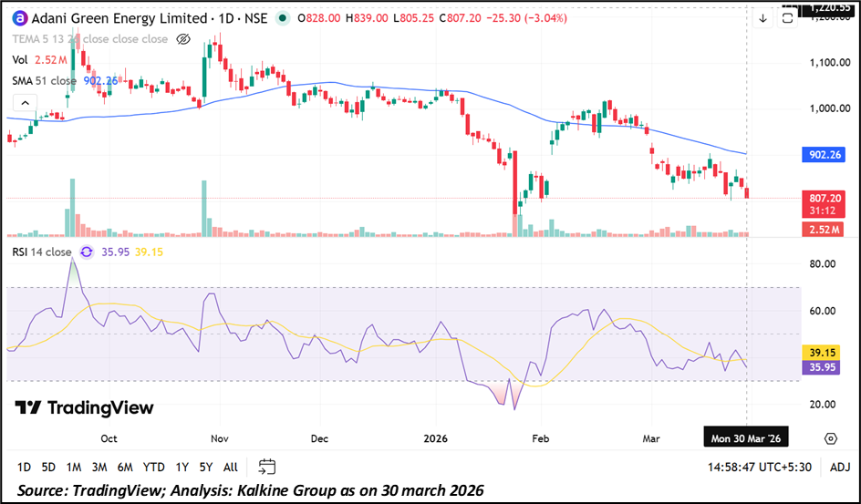Viewport: 861px width, 504px height.
Task: Click the Mon 30 Mar '26 date marker
Action: (746, 438)
